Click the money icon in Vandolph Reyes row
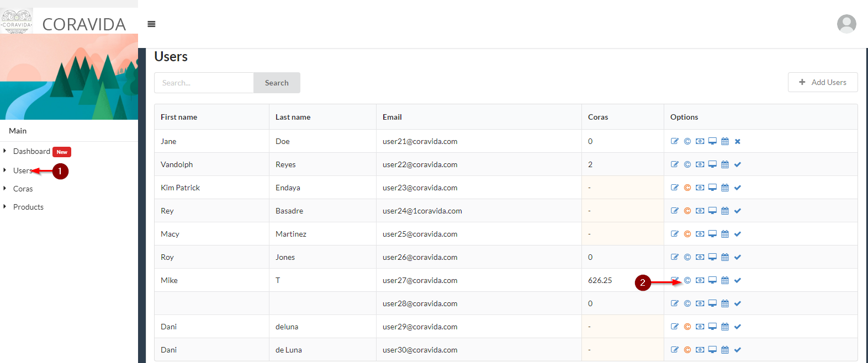Image resolution: width=868 pixels, height=363 pixels. 700,164
